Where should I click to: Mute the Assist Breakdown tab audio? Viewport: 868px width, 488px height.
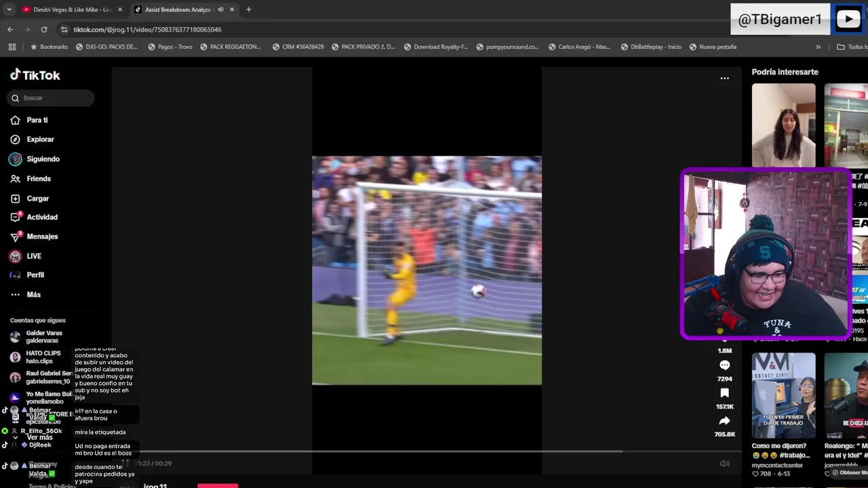click(220, 9)
